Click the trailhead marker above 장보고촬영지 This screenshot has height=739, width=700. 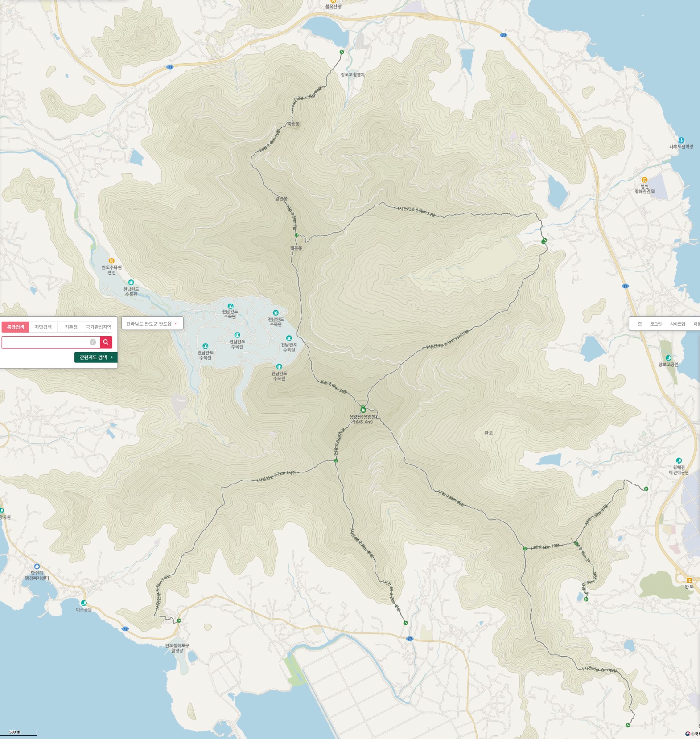pos(342,53)
